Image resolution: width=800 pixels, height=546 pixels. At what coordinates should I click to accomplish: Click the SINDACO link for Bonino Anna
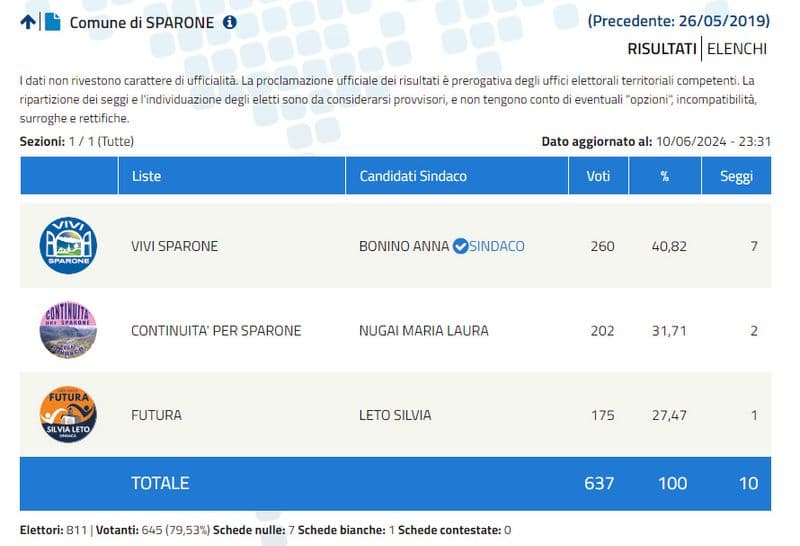(497, 246)
